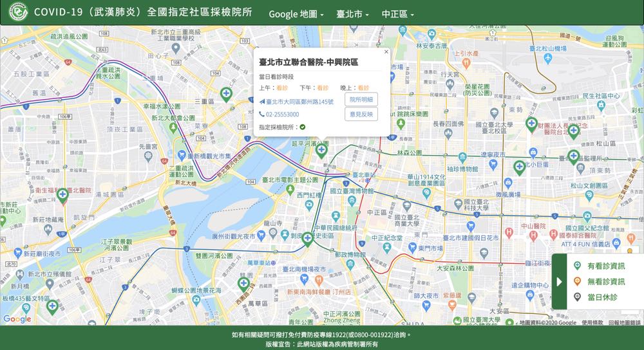Click the 中正紀念堂 monument icon
This screenshot has width=644, height=350.
386,247
